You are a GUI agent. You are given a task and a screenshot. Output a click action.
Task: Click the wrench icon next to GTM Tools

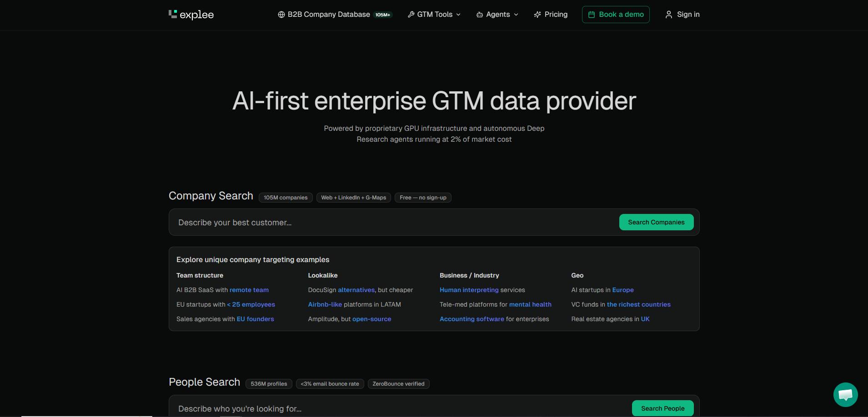click(411, 15)
